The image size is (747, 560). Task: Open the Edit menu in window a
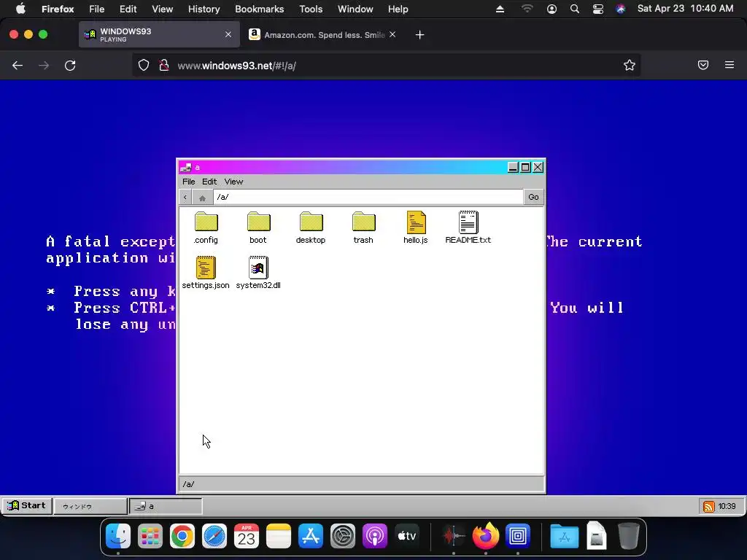click(x=209, y=182)
